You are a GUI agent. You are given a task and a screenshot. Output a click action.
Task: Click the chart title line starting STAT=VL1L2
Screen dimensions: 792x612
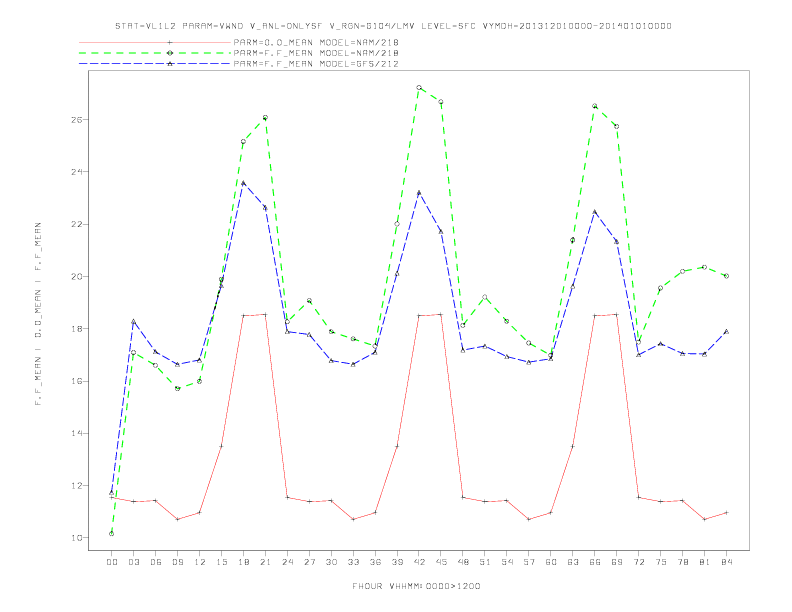393,26
